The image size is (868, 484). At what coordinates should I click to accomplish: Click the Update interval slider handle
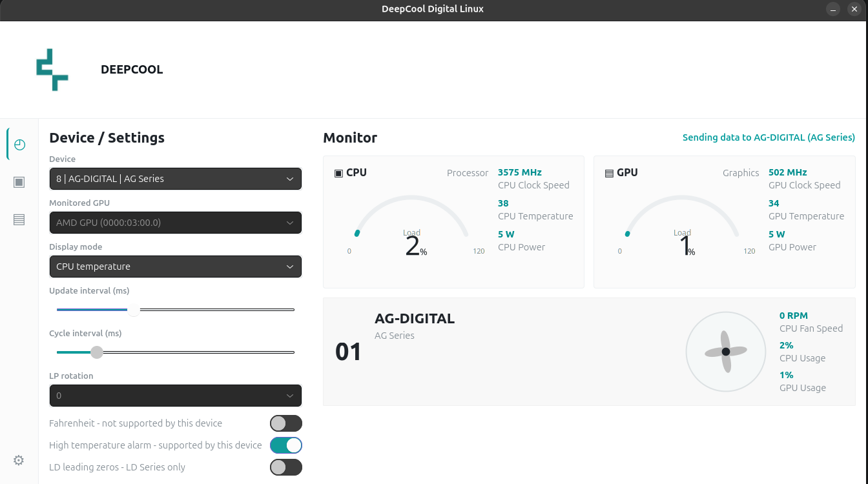click(133, 310)
